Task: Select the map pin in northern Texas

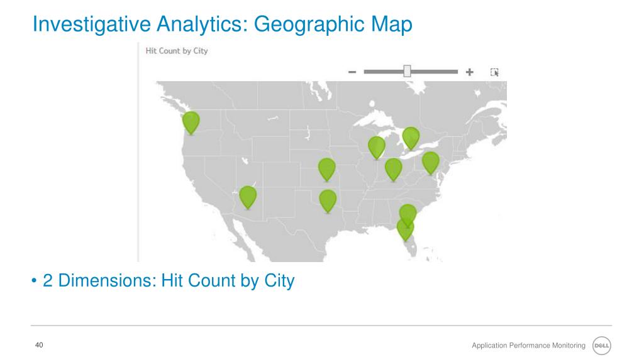Action: (x=328, y=200)
